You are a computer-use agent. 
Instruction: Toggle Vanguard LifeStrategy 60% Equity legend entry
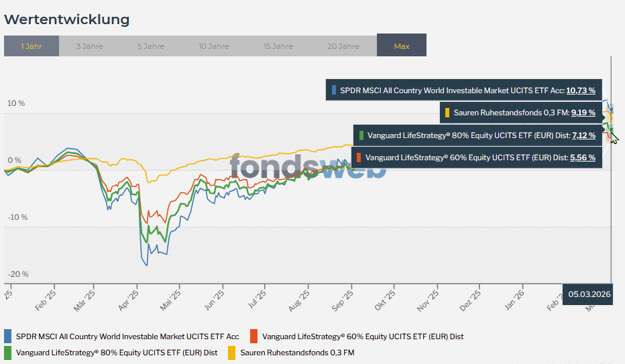[357, 337]
